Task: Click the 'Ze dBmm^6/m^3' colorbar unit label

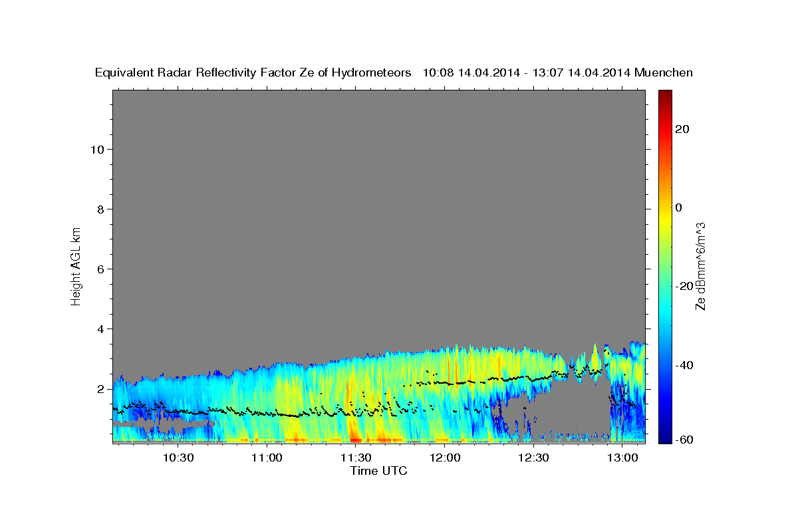Action: click(700, 266)
